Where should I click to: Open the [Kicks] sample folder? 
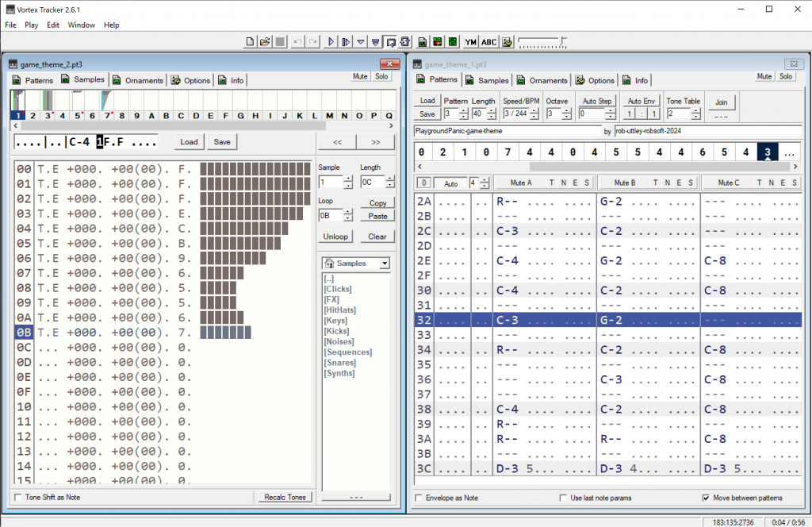[x=338, y=331]
